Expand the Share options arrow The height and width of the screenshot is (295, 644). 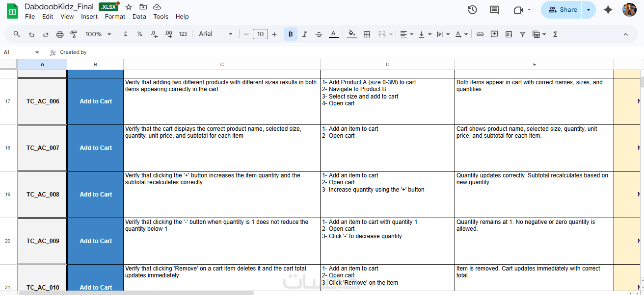[589, 10]
